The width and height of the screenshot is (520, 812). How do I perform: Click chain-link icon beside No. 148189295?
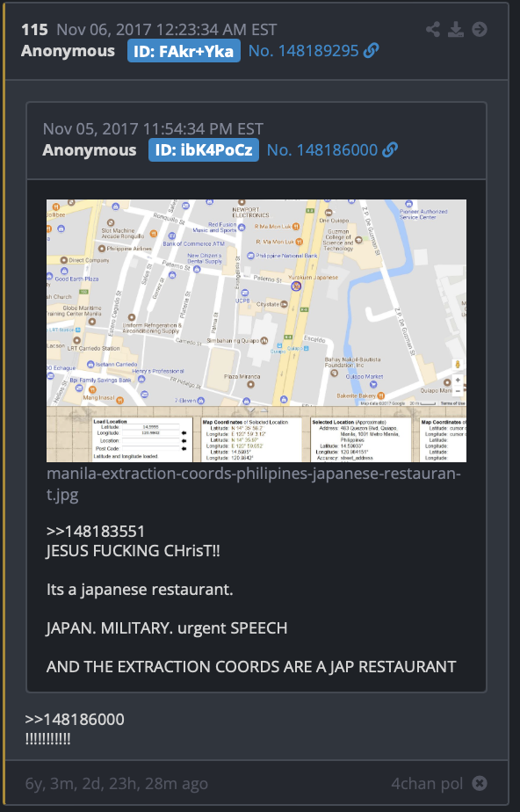[371, 51]
